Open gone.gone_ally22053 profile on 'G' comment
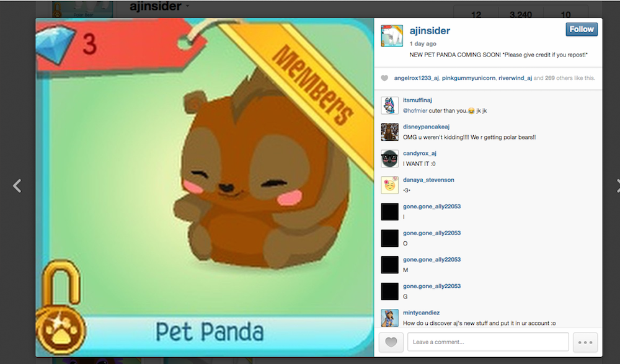Viewport: 620px width, 364px height. [432, 286]
